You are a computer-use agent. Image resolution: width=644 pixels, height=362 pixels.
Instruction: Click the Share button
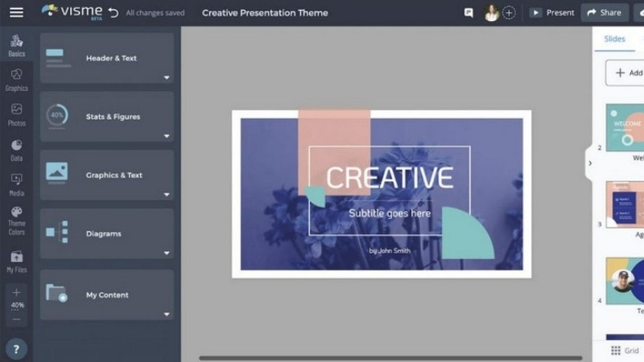coord(605,13)
